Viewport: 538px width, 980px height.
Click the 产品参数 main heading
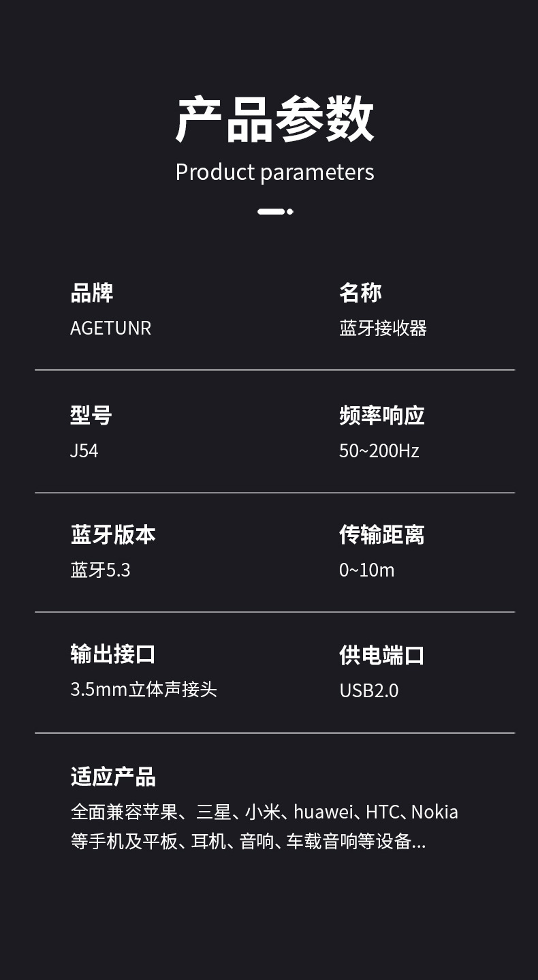(x=274, y=120)
